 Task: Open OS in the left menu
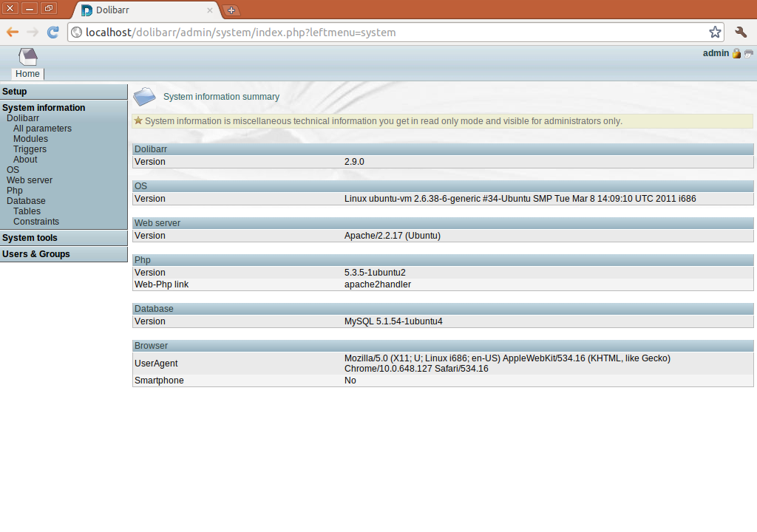[x=13, y=170]
